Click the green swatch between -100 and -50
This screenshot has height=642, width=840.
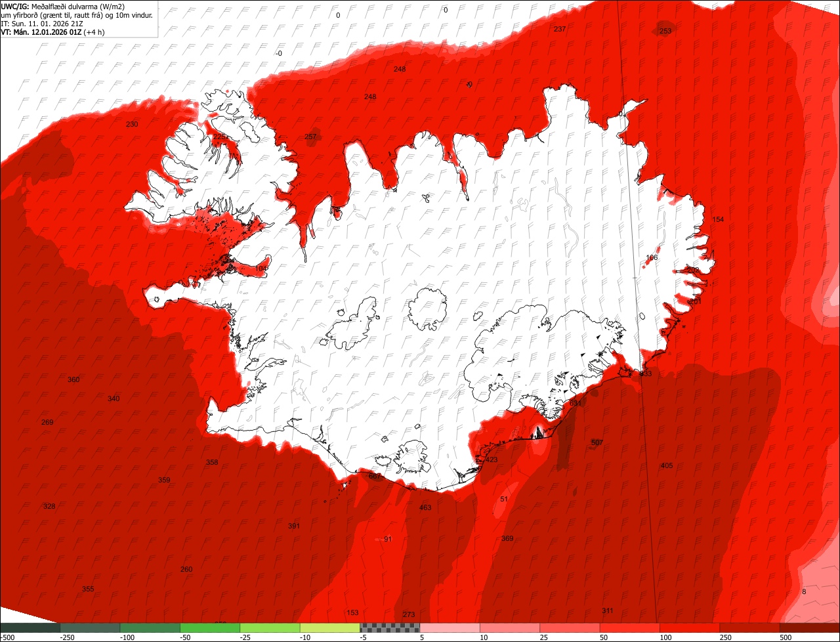tap(150, 628)
